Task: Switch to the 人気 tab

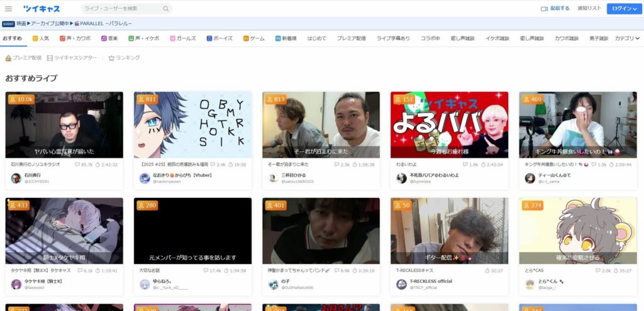Action: click(41, 38)
